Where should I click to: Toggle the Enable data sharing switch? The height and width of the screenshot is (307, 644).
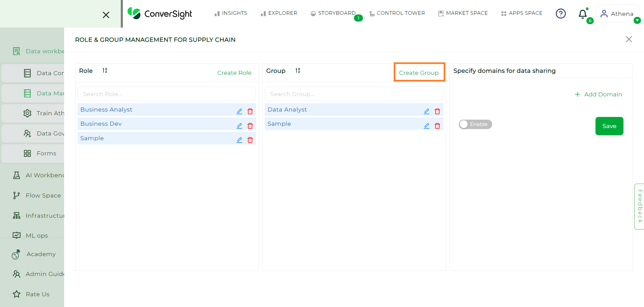(475, 124)
